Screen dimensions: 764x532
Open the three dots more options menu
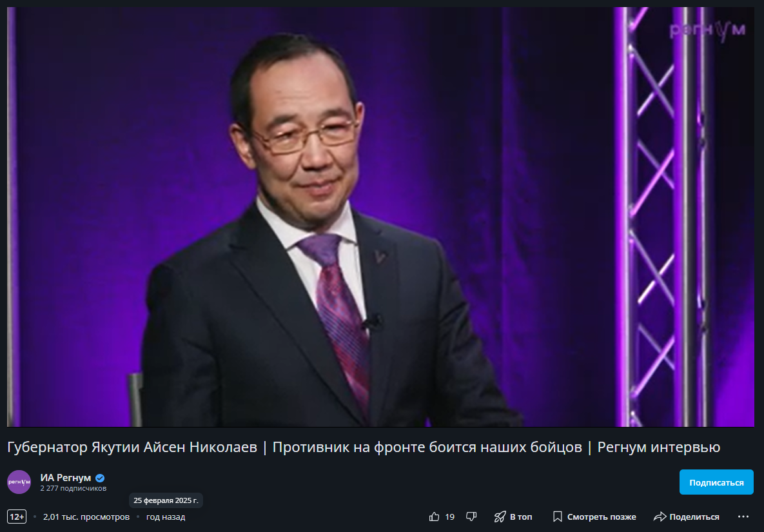[743, 517]
